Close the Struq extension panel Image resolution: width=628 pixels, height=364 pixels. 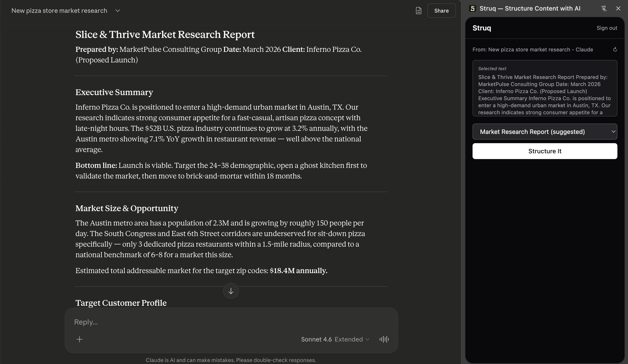click(x=618, y=8)
